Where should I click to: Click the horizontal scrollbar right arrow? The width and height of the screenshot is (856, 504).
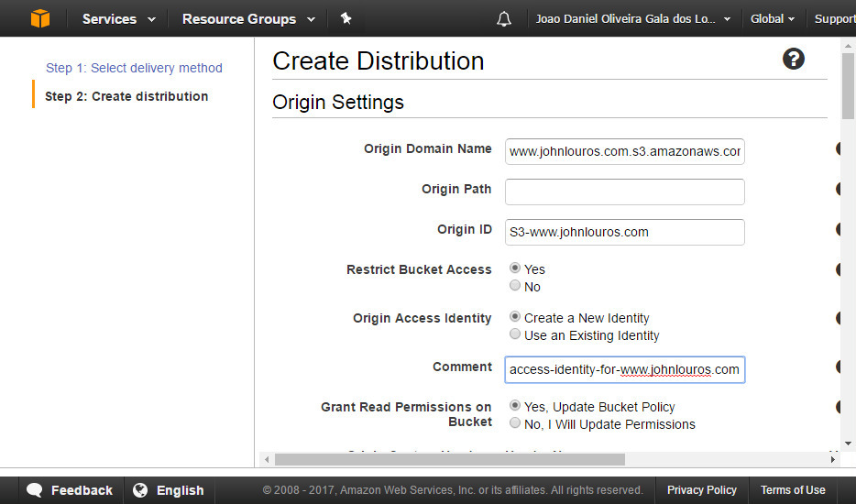[832, 459]
